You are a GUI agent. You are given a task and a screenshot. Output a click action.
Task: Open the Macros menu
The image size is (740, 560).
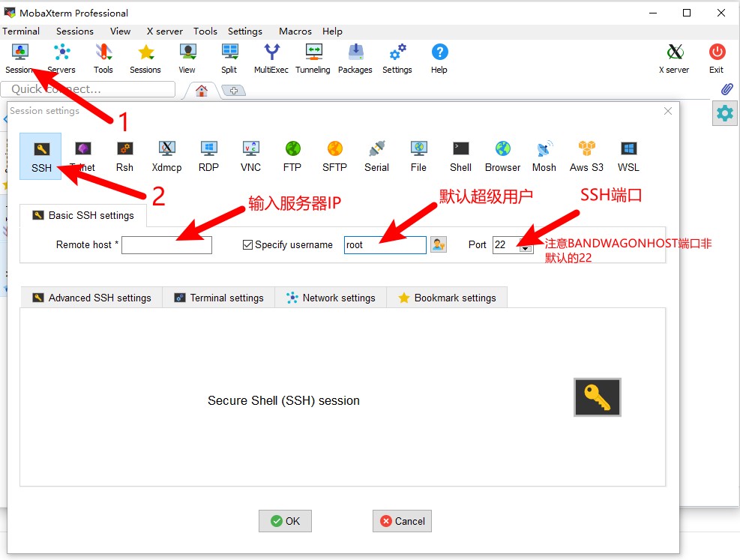(295, 31)
